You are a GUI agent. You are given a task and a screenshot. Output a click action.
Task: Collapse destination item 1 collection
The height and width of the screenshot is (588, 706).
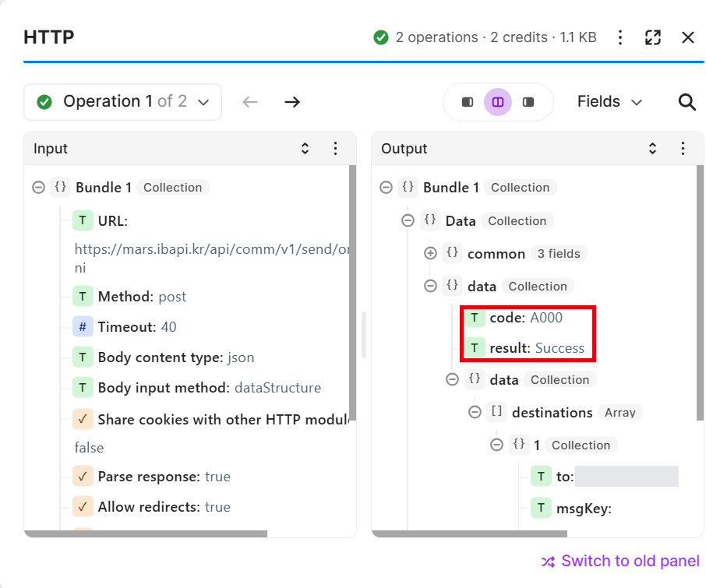(x=496, y=445)
